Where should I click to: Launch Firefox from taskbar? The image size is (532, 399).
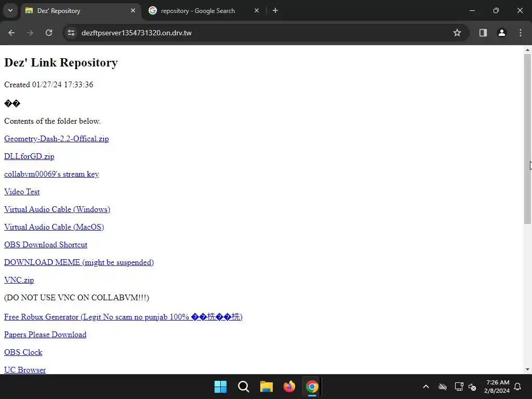point(289,387)
